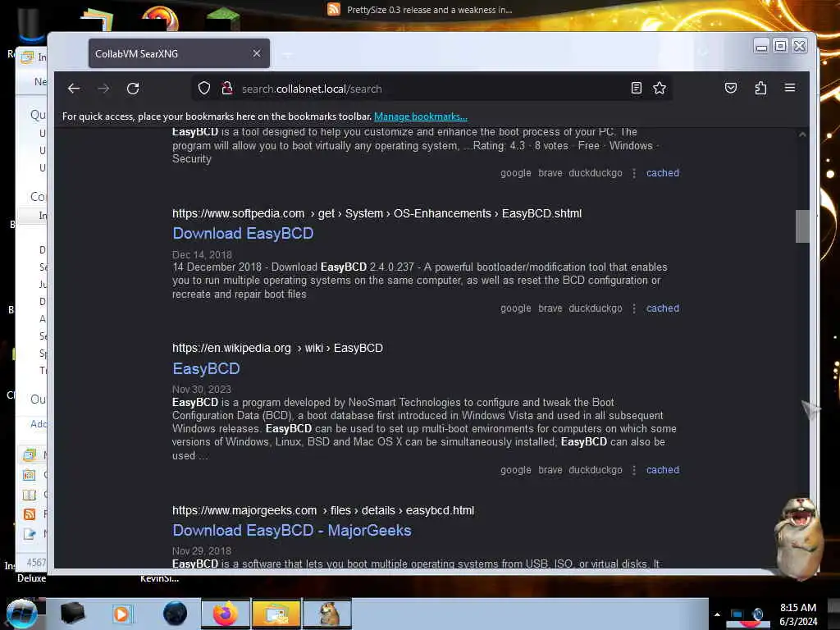
Task: Reload the current search page
Action: [x=133, y=89]
